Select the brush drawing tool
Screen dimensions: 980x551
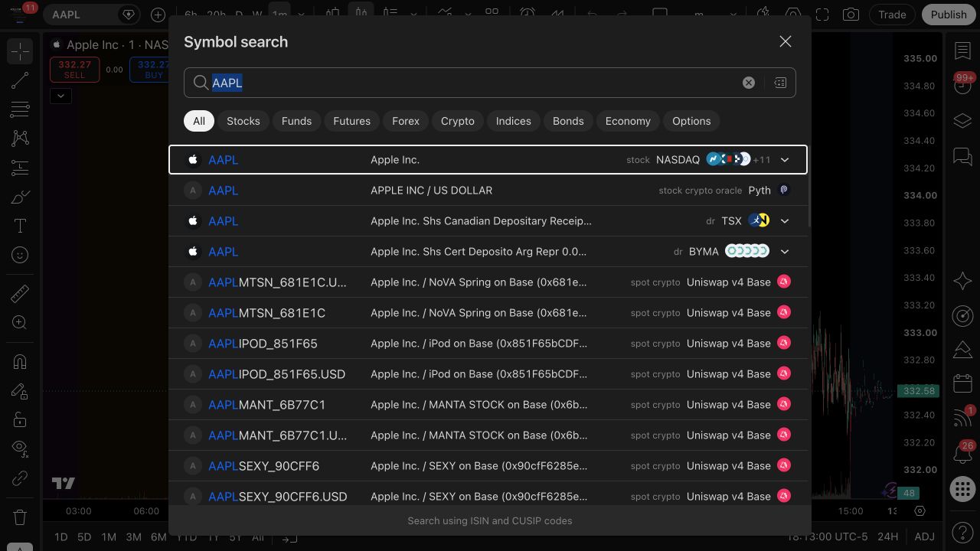pyautogui.click(x=20, y=197)
